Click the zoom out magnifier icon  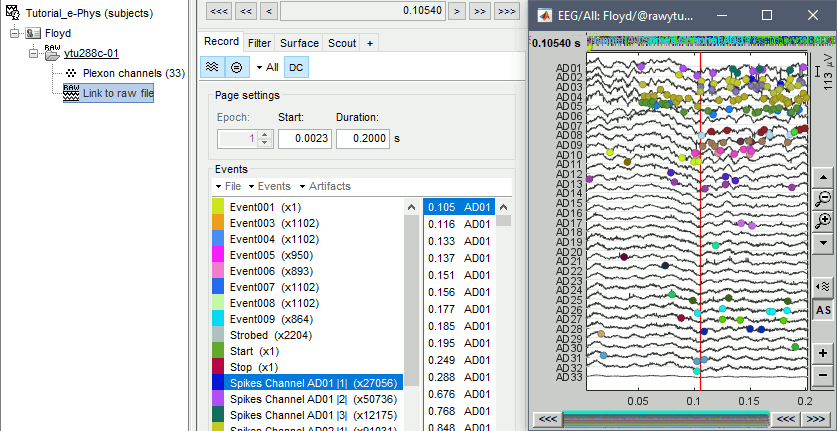point(823,199)
